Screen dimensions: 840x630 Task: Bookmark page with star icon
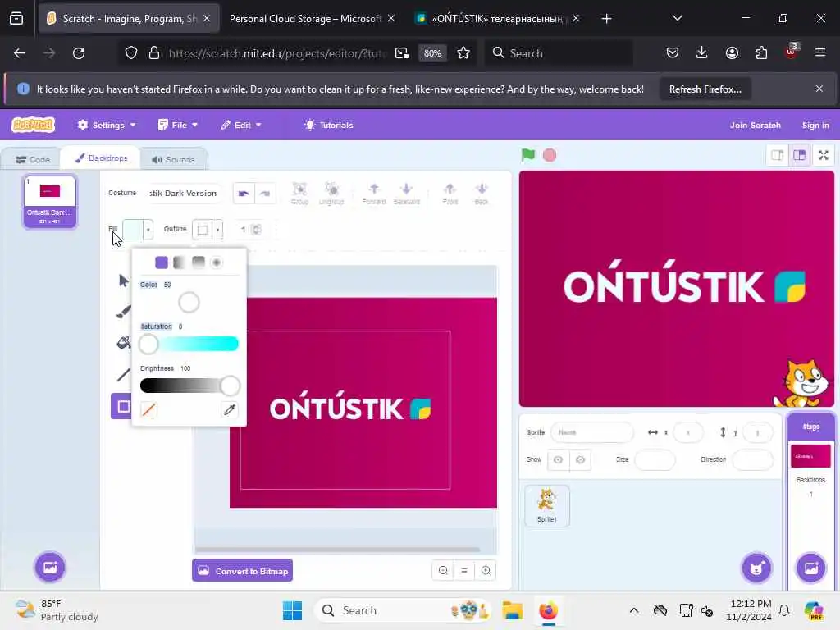click(463, 53)
